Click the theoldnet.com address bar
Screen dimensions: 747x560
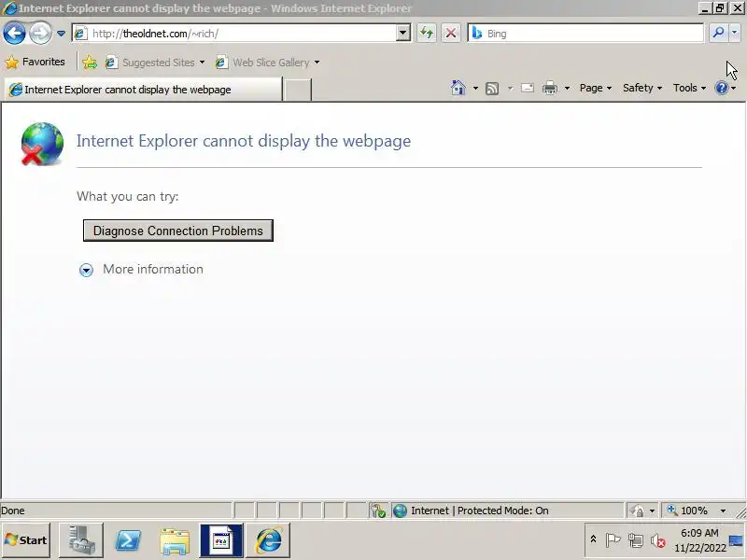243,34
